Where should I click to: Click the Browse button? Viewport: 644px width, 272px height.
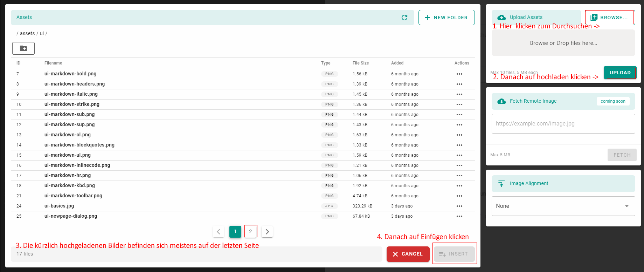[x=609, y=18]
